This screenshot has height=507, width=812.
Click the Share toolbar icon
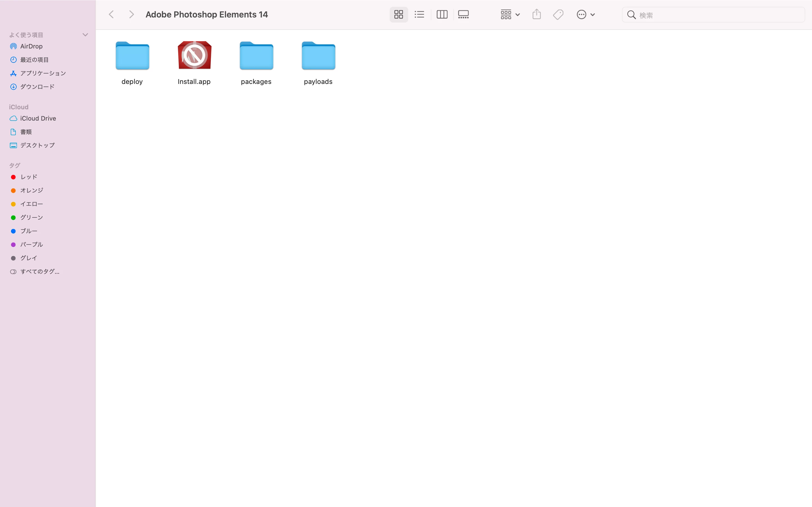coord(536,14)
